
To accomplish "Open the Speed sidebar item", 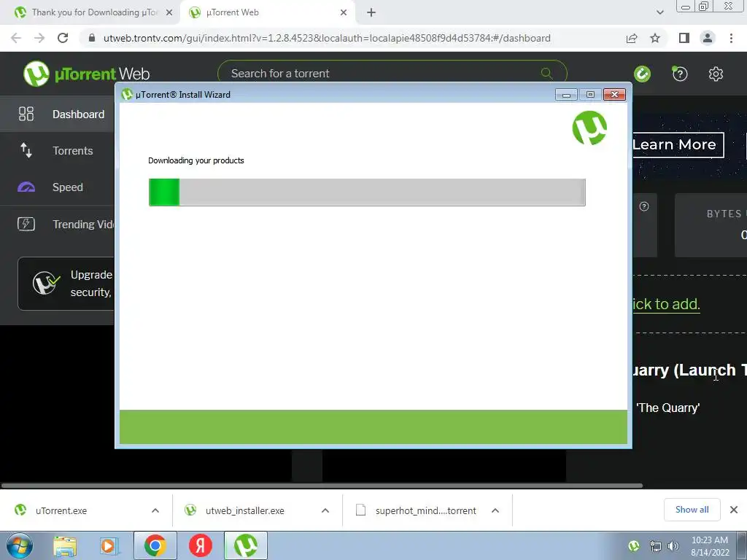I will click(x=57, y=187).
